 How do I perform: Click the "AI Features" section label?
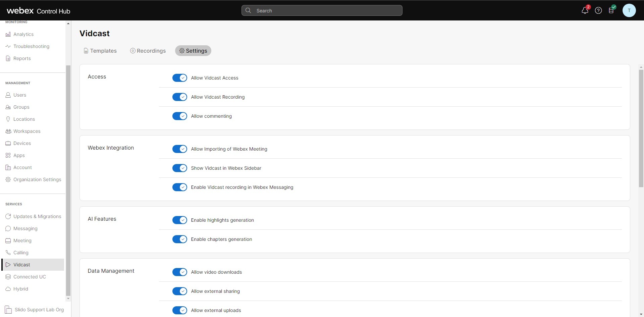(x=102, y=219)
